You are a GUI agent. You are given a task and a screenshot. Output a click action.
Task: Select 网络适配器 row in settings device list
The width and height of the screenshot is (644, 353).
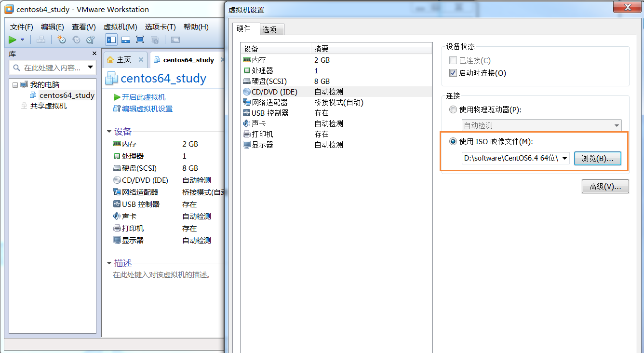pyautogui.click(x=336, y=102)
